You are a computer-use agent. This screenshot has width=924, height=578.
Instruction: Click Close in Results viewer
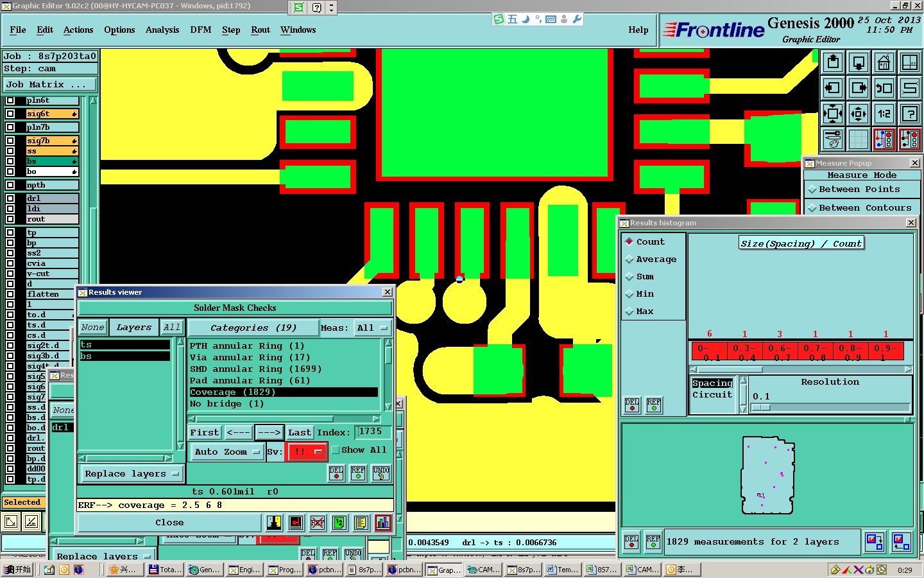point(169,523)
